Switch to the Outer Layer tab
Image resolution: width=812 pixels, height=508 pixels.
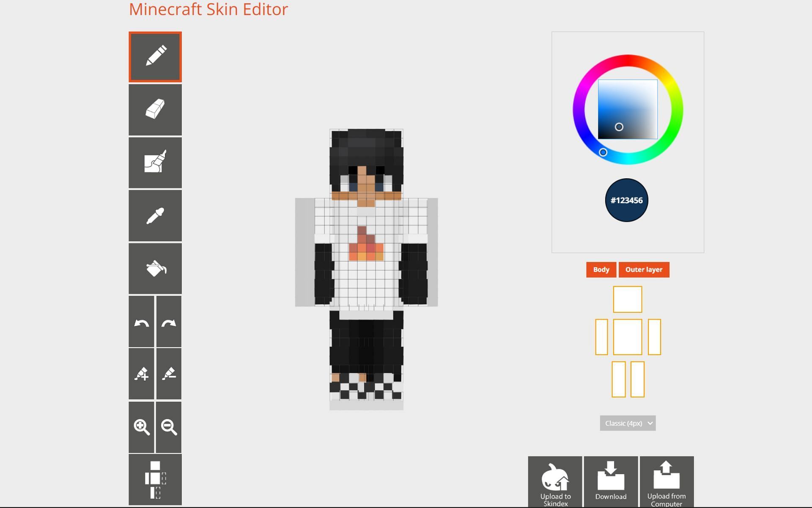pos(644,269)
